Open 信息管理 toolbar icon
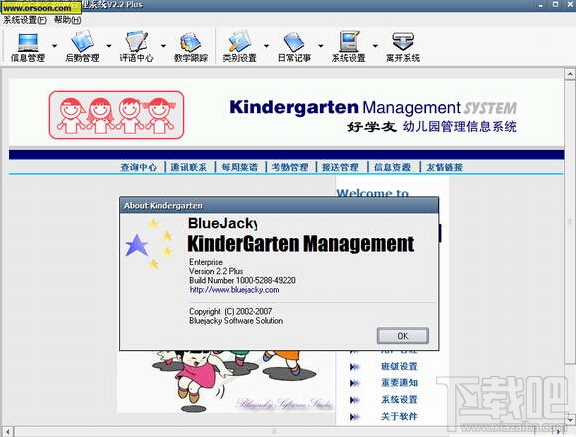 pos(28,47)
